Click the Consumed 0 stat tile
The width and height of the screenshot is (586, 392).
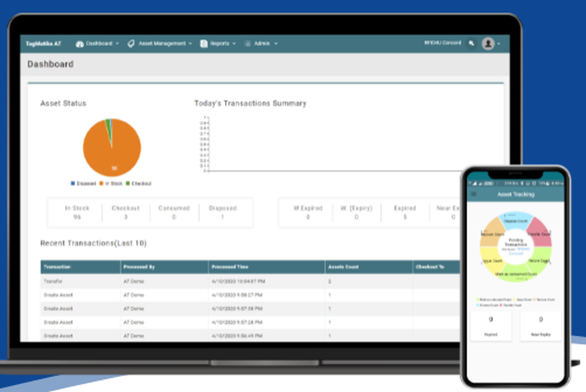pyautogui.click(x=174, y=212)
